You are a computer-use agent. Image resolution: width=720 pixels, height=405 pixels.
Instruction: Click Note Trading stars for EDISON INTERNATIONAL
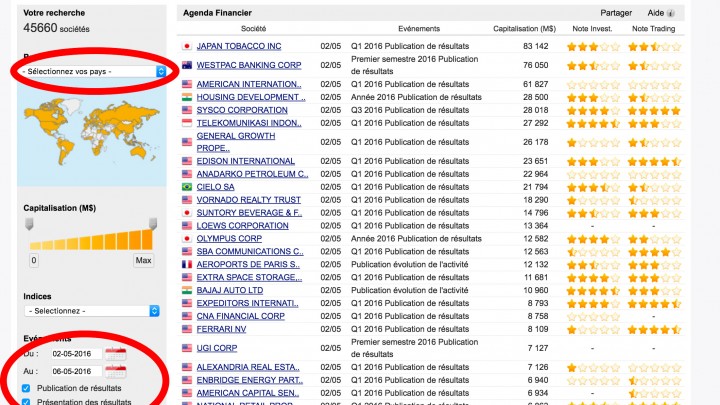point(654,162)
